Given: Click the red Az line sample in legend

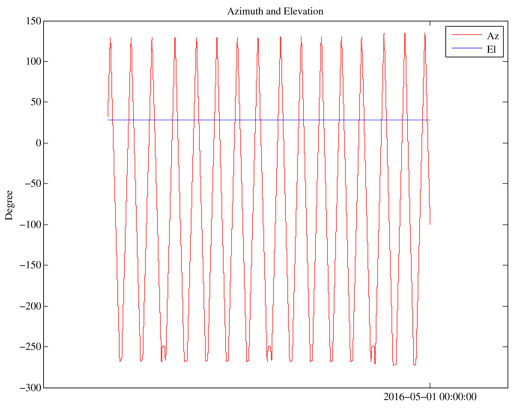Looking at the screenshot, I should (467, 35).
